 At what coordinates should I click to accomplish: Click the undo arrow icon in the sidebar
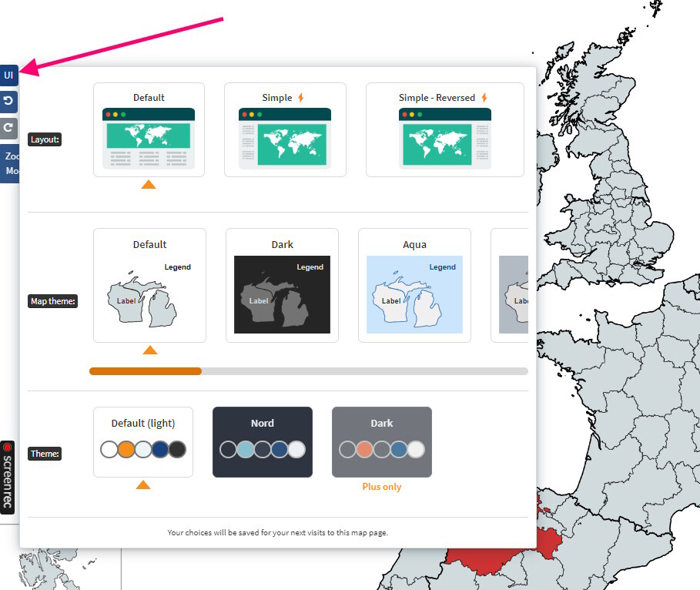click(8, 101)
